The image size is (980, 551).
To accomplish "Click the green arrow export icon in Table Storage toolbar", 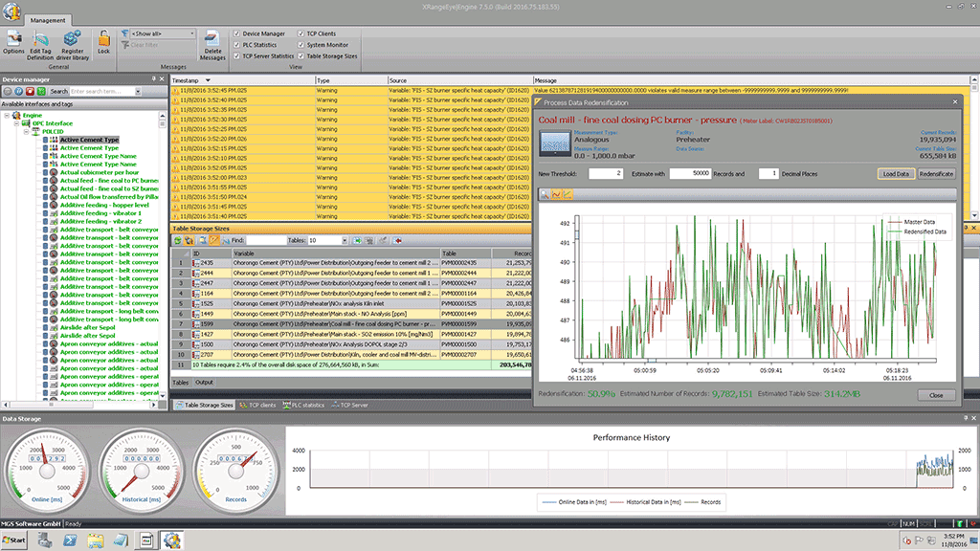I will (x=357, y=240).
